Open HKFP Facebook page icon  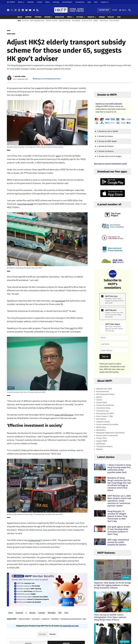tap(8, 10)
